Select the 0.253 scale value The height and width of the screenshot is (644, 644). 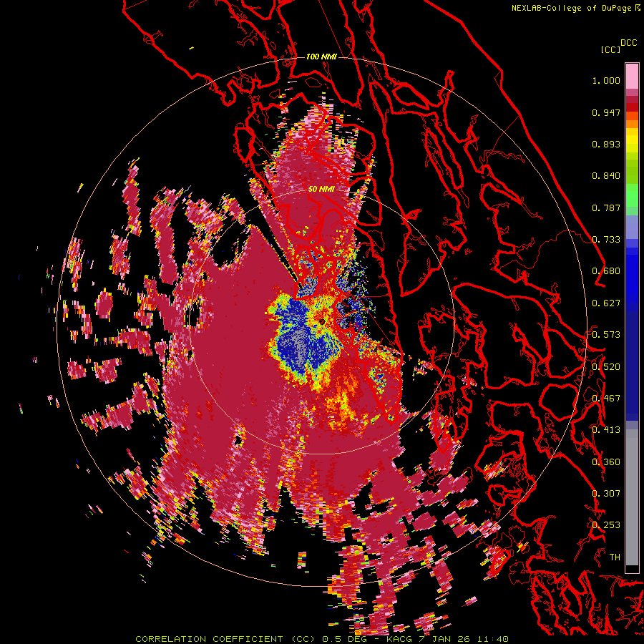[x=606, y=525]
